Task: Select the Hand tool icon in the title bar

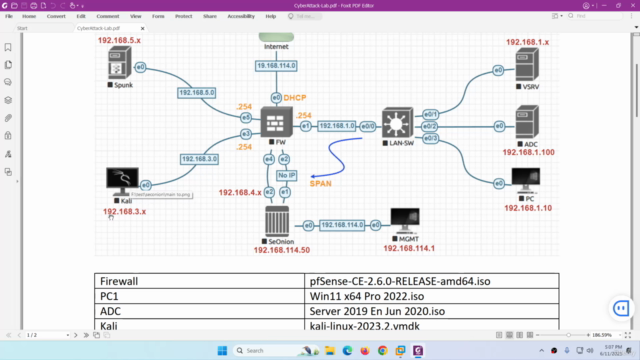Action: tap(72, 6)
